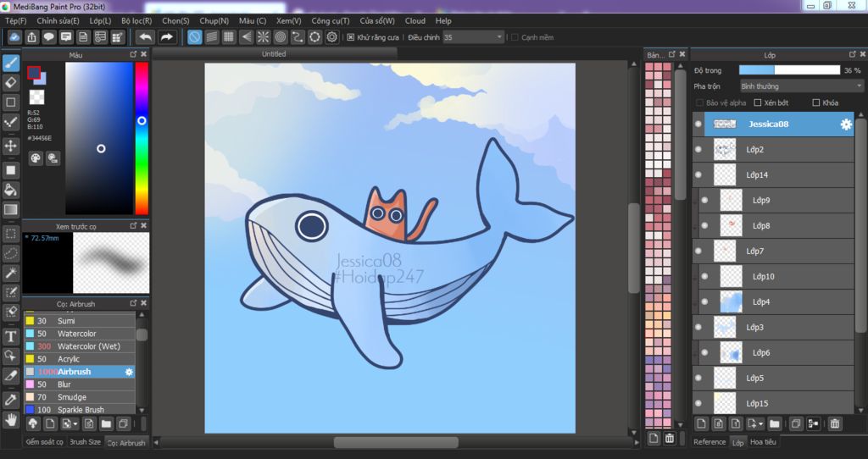Hide the Lớp2 layer
Viewport: 868px width, 459px height.
pyautogui.click(x=698, y=149)
